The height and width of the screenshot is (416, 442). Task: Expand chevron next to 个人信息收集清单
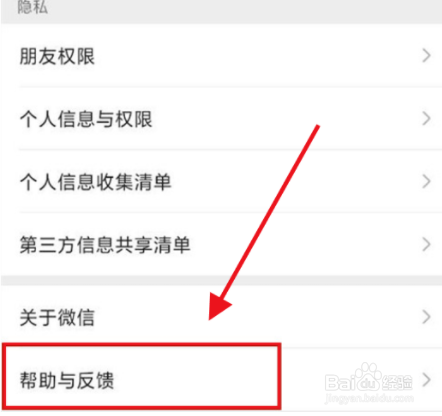(426, 182)
